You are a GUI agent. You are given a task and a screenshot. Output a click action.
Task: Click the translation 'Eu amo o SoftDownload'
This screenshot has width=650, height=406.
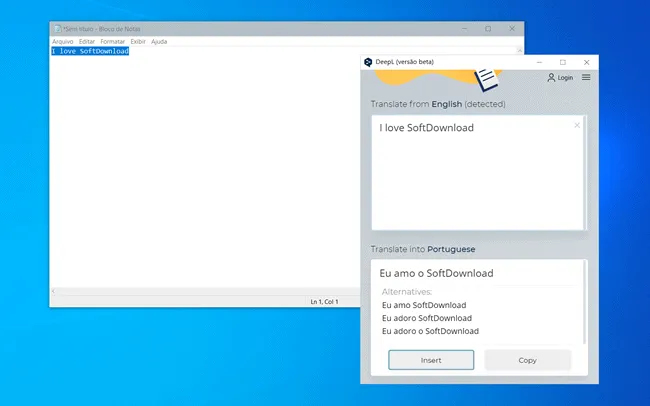(x=437, y=273)
